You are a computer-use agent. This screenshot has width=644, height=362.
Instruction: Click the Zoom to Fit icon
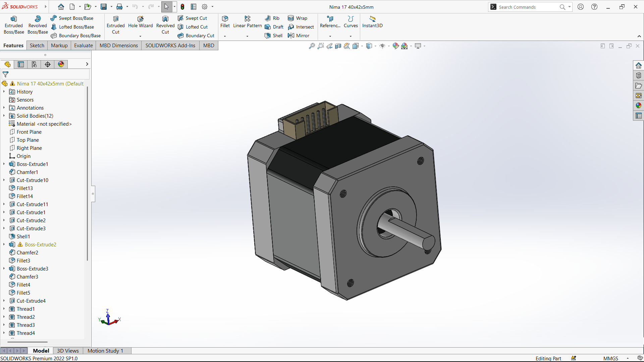point(312,46)
